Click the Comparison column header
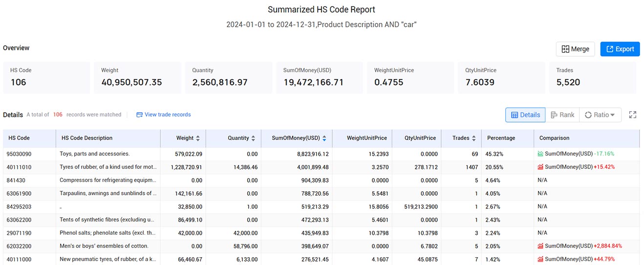 586,138
